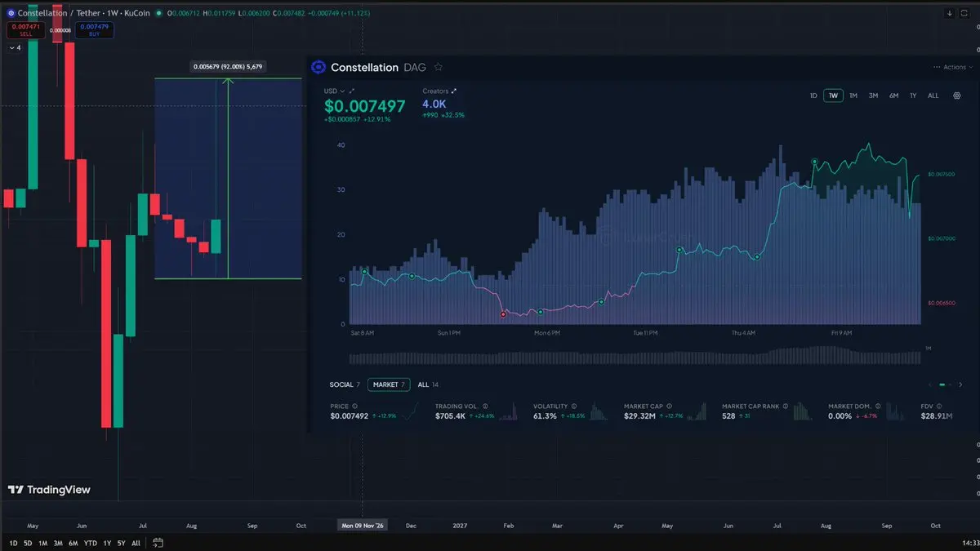Select the 1Y timeframe in the overlay chart
This screenshot has height=551, width=980.
pyautogui.click(x=913, y=96)
